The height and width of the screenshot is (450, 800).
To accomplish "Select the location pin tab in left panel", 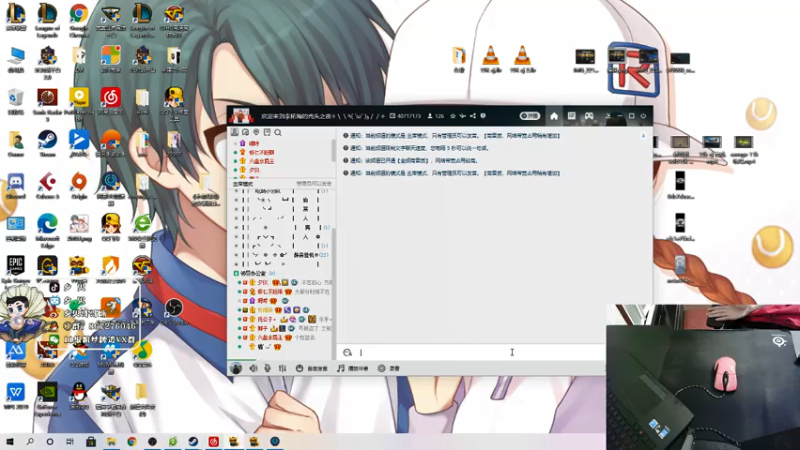I will coord(256,132).
